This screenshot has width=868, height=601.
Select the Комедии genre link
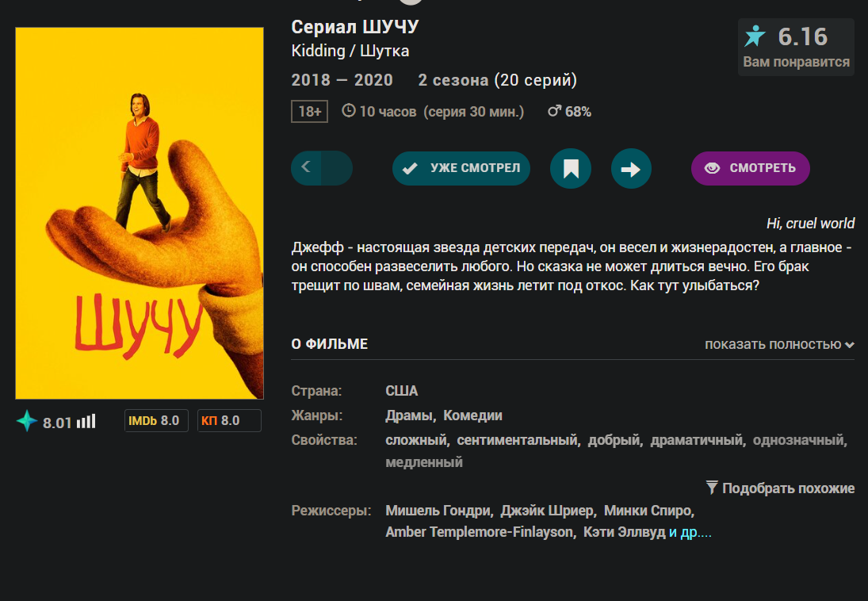472,415
